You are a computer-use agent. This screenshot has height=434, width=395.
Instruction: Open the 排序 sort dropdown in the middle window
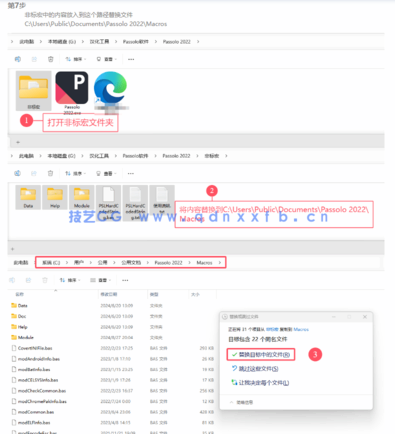[x=75, y=173]
